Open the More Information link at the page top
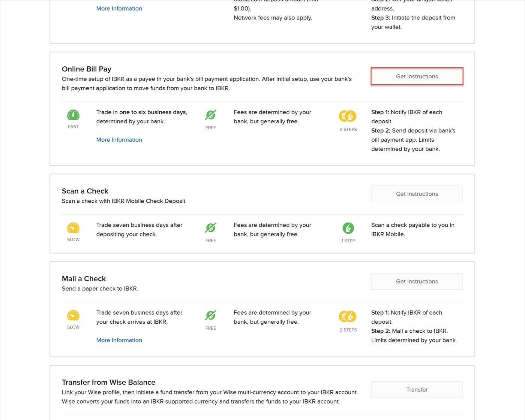 [x=119, y=9]
